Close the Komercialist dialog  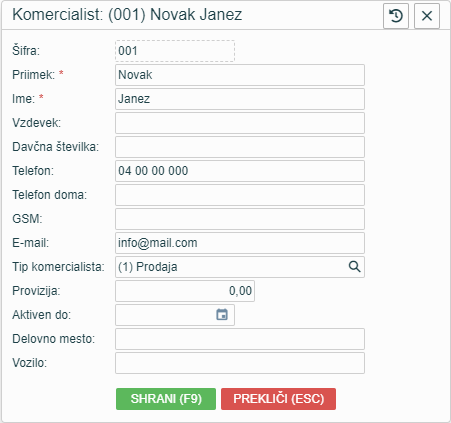(x=427, y=16)
